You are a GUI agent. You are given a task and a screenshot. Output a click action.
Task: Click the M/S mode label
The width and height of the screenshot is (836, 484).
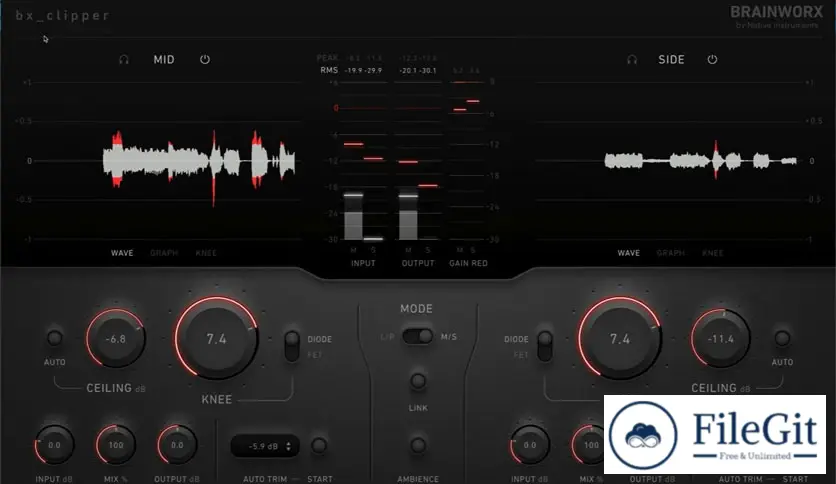coord(449,337)
